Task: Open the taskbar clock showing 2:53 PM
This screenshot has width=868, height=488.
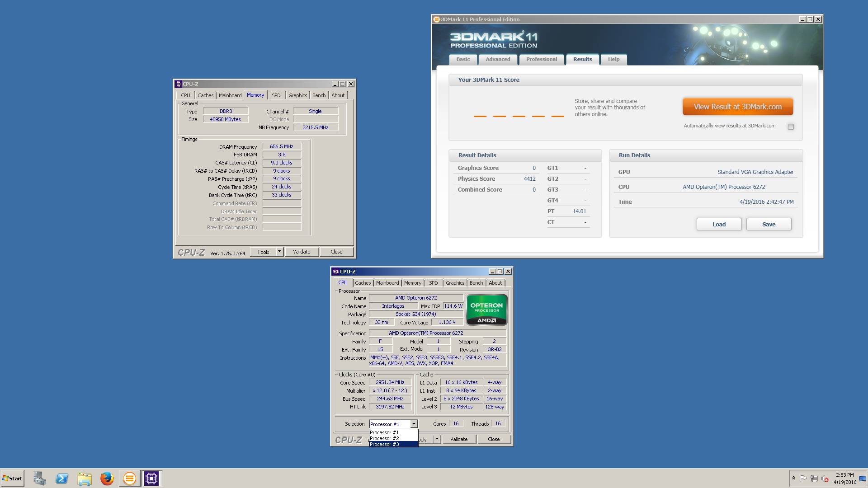Action: tap(845, 479)
